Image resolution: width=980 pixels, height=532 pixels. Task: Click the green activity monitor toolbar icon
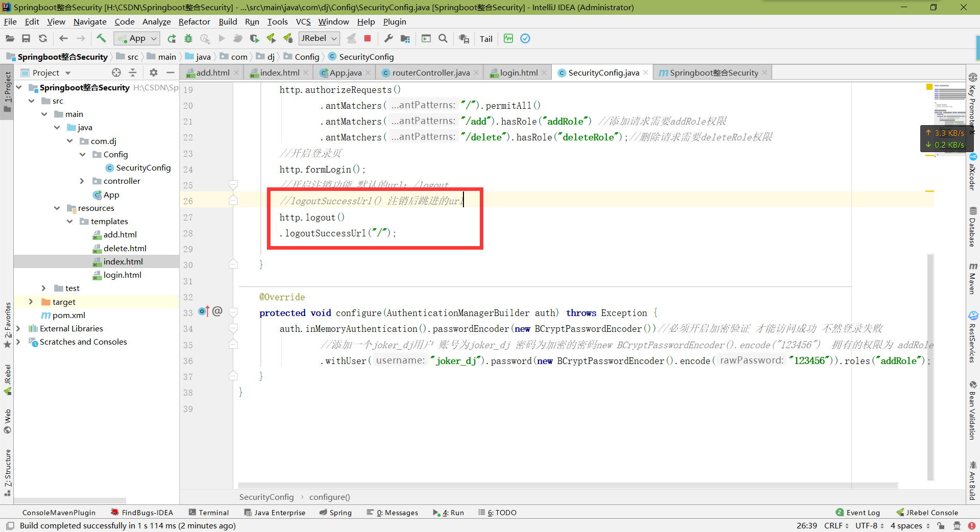(x=508, y=38)
